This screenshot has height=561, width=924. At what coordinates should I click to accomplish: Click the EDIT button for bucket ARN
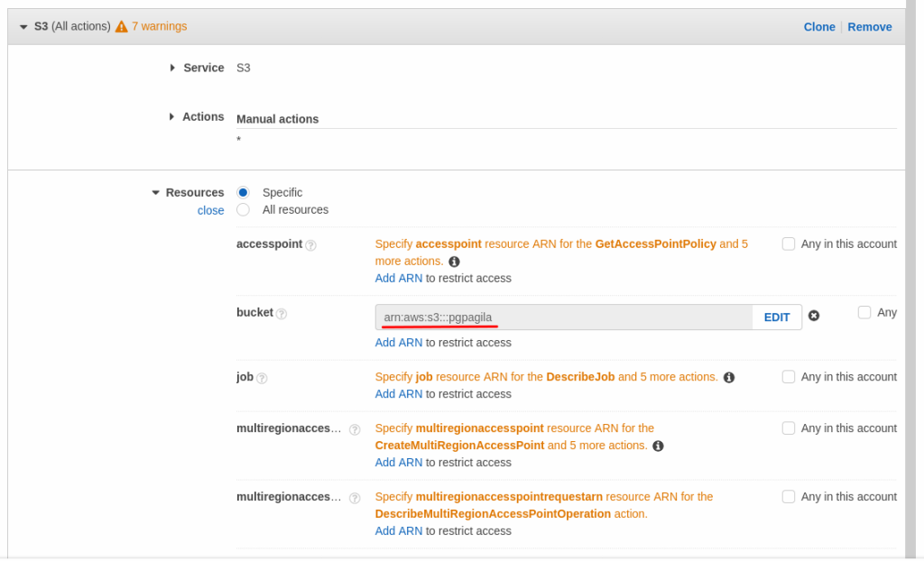[x=777, y=317]
